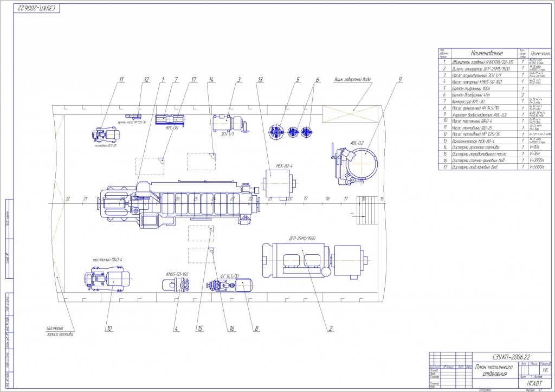
Task: Select the ЭСН 1/1 bilge pump drawing
Action: point(231,124)
